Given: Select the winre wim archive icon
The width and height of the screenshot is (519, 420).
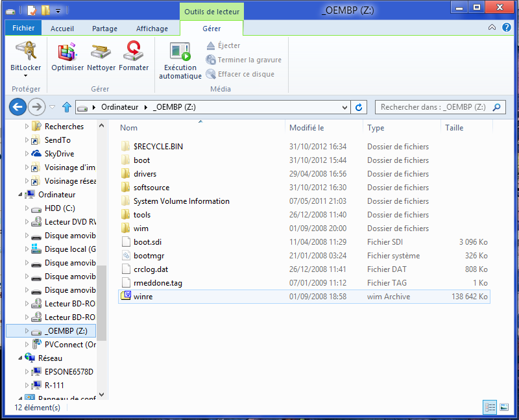Looking at the screenshot, I should [126, 296].
